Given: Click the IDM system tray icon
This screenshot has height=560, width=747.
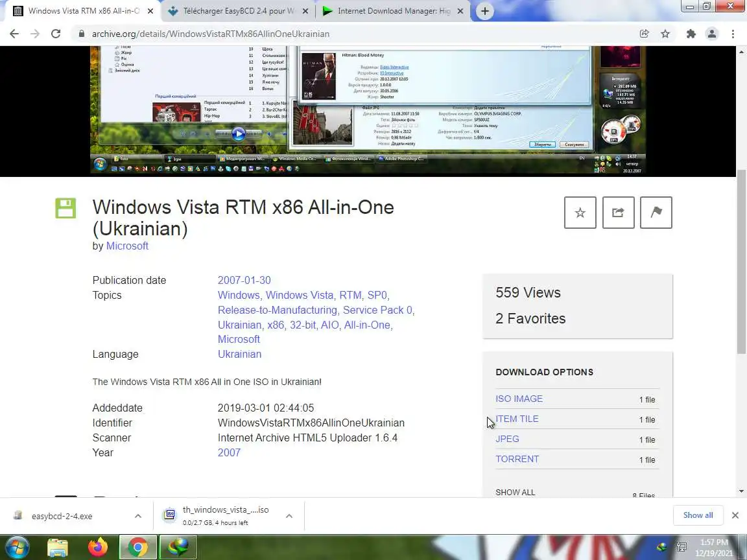Looking at the screenshot, I should [661, 547].
